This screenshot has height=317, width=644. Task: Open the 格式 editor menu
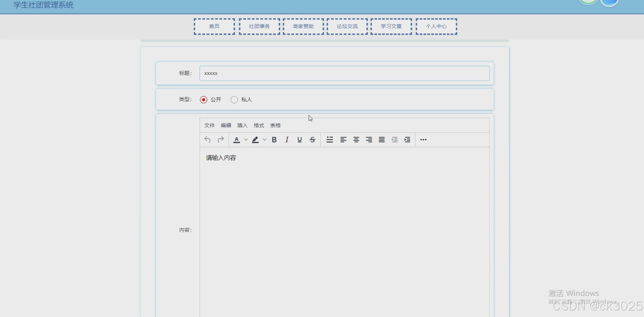tap(259, 125)
